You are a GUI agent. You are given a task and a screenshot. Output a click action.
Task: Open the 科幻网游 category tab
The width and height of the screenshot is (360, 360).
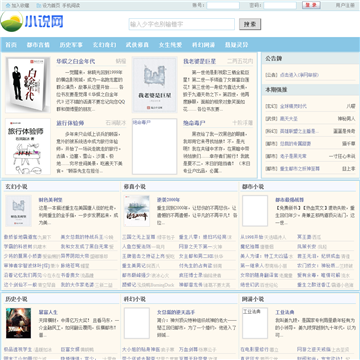pos(203,45)
